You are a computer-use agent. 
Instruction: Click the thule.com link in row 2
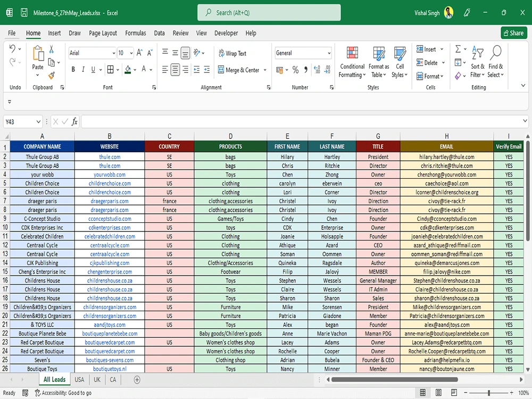click(x=110, y=157)
